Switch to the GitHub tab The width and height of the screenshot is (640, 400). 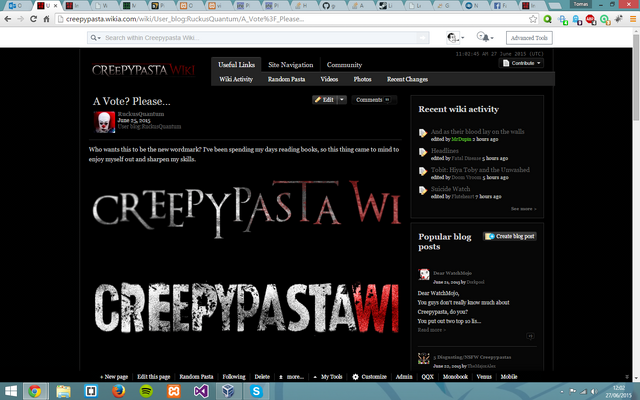(x=331, y=6)
